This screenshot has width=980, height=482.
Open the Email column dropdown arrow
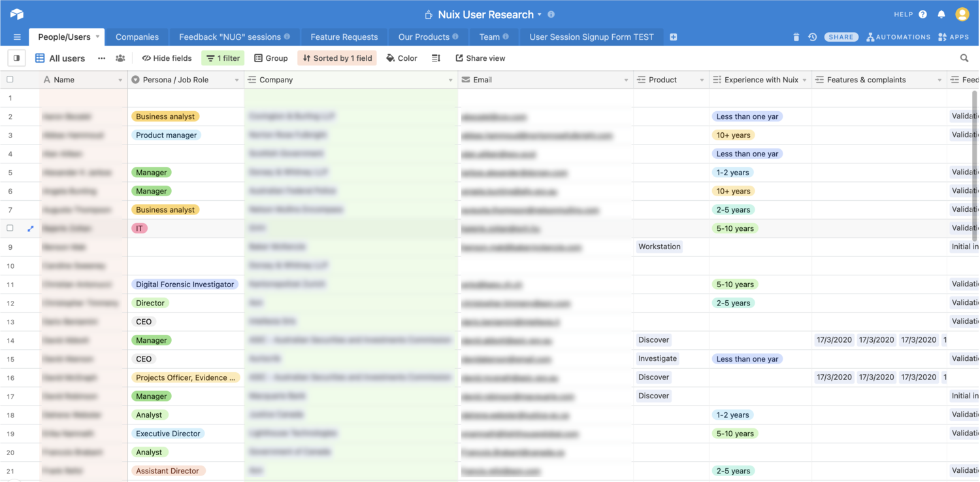pyautogui.click(x=626, y=80)
